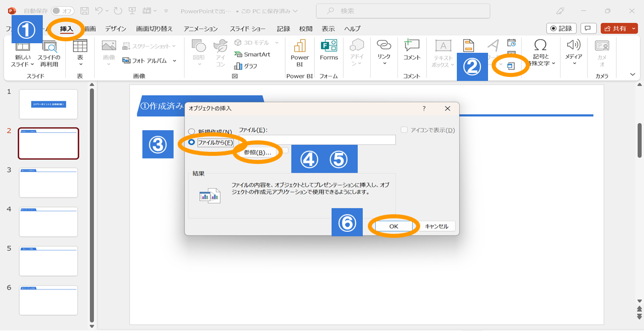
Task: Click the Save floppy disk icon
Action: click(x=85, y=11)
